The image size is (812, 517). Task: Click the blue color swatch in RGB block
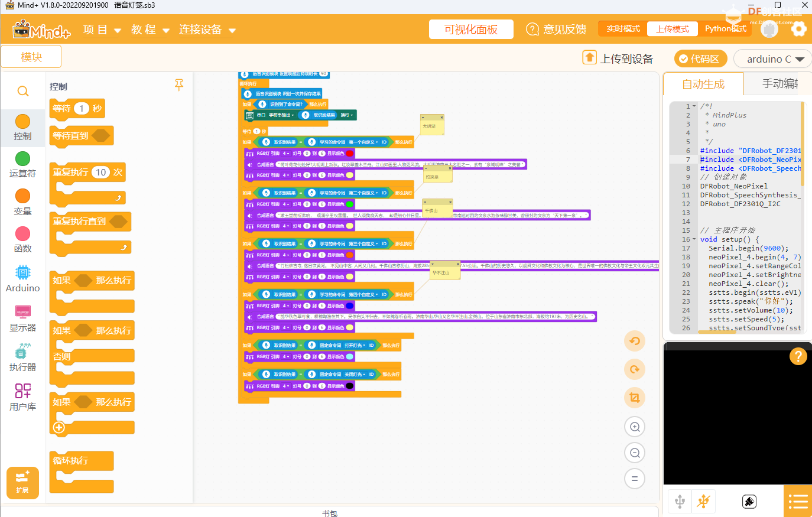350,306
